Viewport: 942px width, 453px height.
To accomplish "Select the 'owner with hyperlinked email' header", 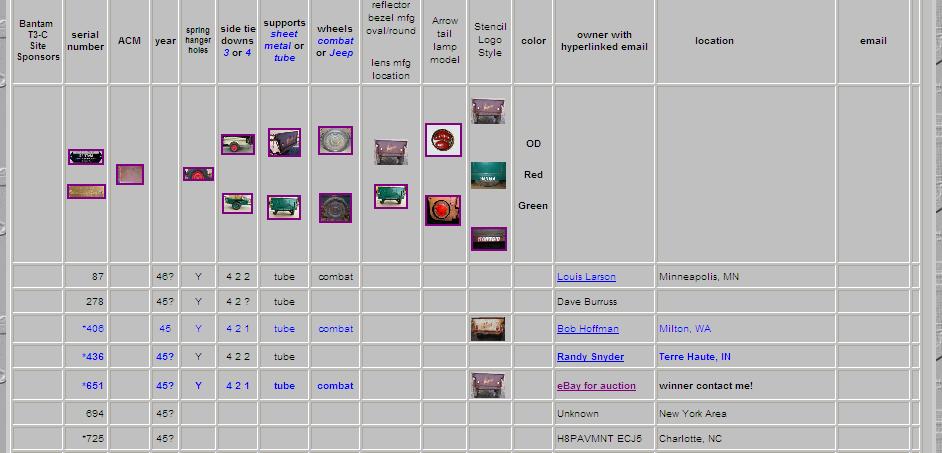I will [x=604, y=41].
